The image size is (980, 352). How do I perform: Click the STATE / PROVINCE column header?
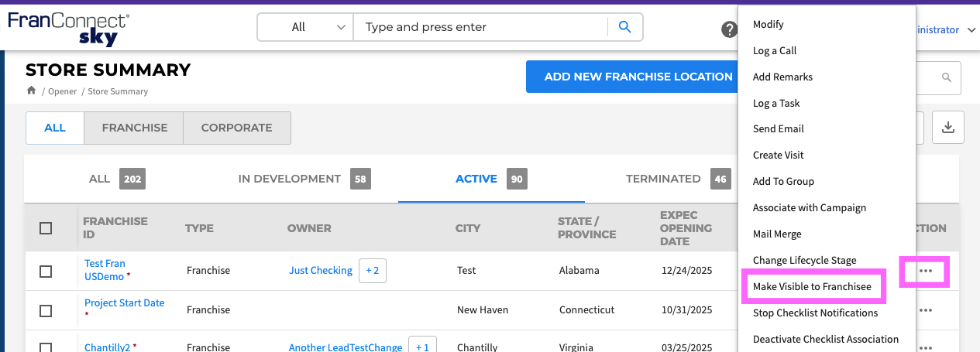pyautogui.click(x=587, y=227)
